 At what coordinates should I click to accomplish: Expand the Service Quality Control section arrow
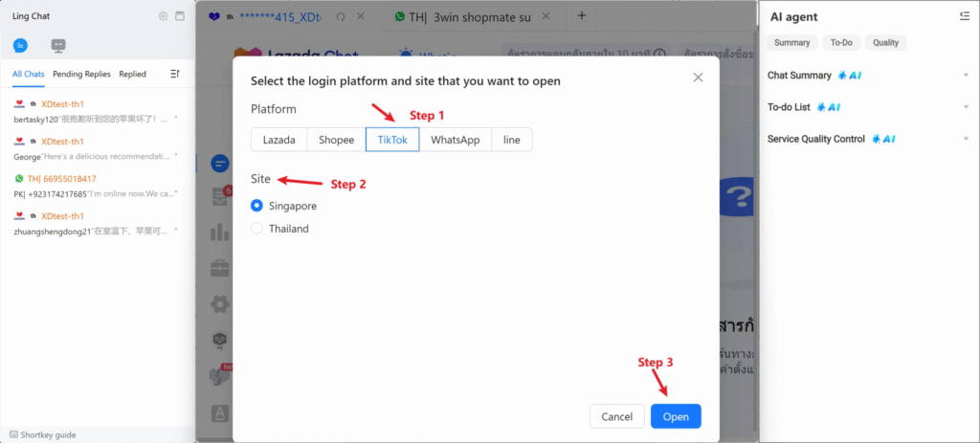(966, 139)
